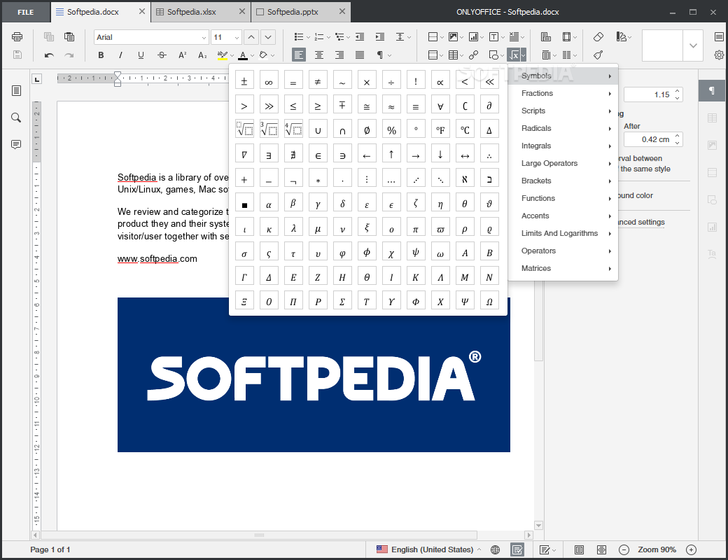Click the Paste icon
728x560 pixels.
coord(69,36)
